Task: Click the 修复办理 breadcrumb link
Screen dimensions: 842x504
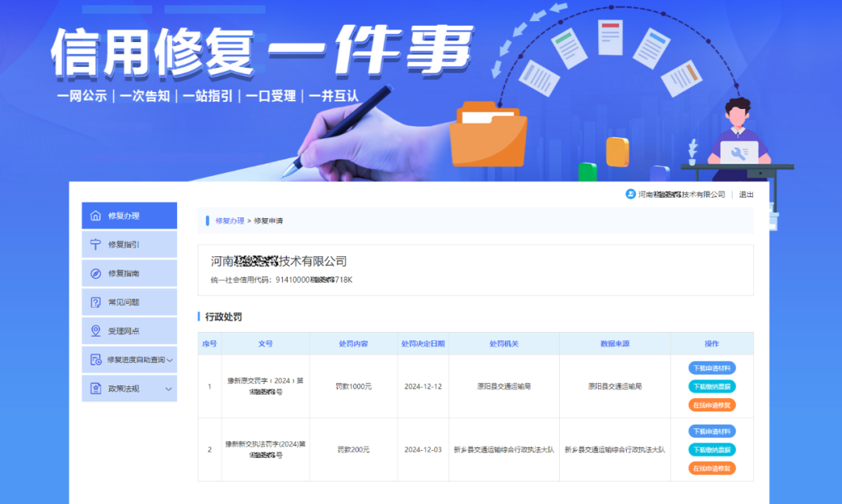Action: point(230,220)
